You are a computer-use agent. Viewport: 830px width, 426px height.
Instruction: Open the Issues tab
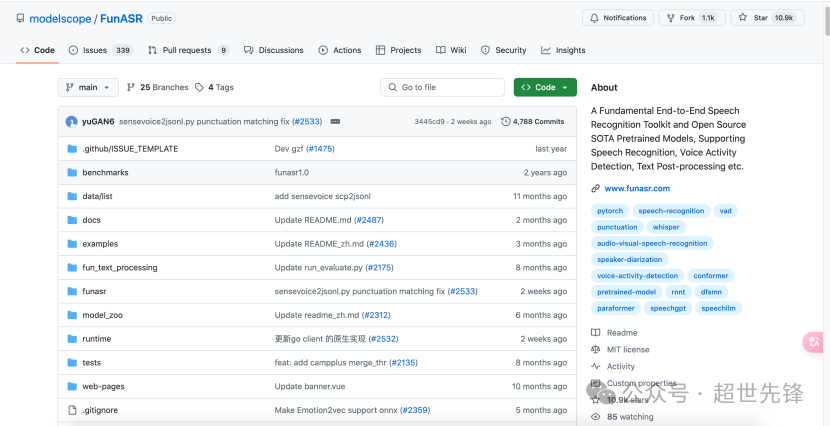pyautogui.click(x=101, y=50)
